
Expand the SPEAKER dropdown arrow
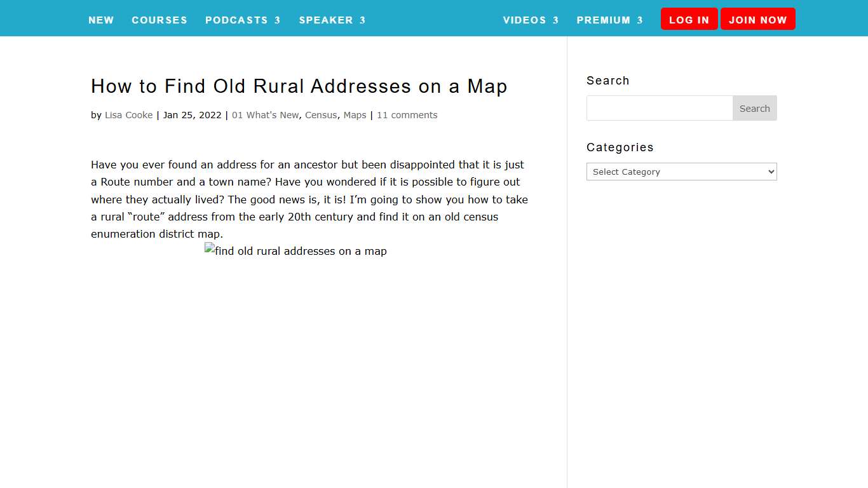363,20
